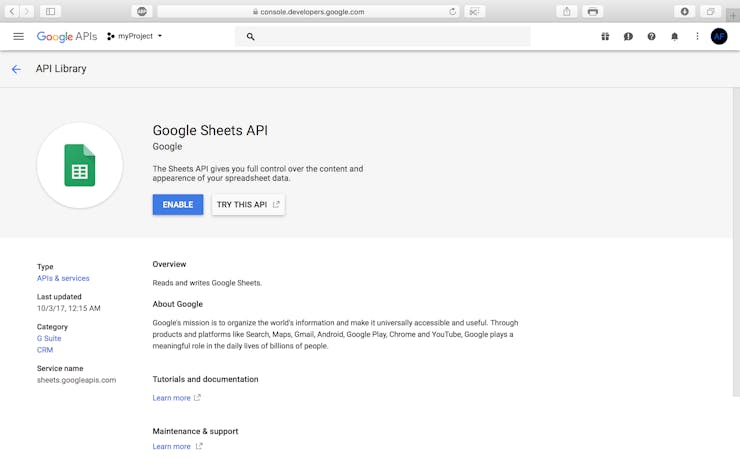740x463 pixels.
Task: Open the three-dot utilities menu
Action: [697, 36]
